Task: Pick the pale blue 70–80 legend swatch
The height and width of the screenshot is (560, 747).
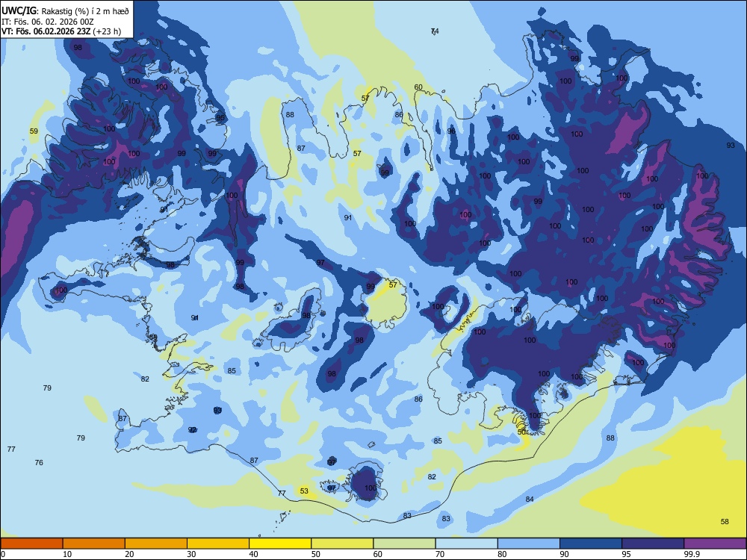Action: (x=466, y=544)
